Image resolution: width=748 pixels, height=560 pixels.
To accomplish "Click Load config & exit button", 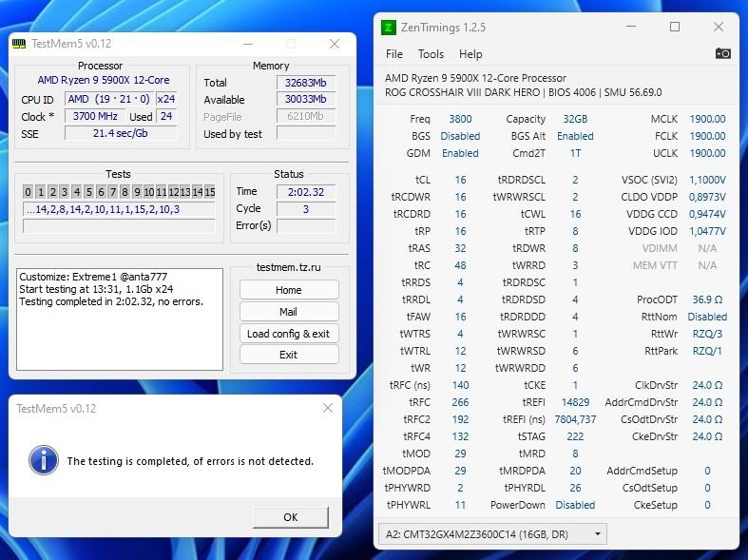I will (x=289, y=334).
